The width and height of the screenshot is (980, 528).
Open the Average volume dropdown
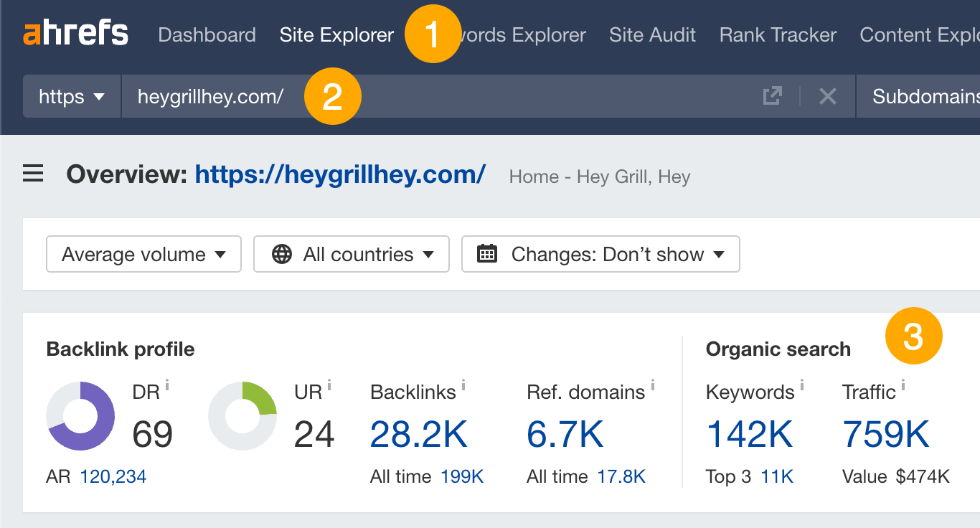143,254
